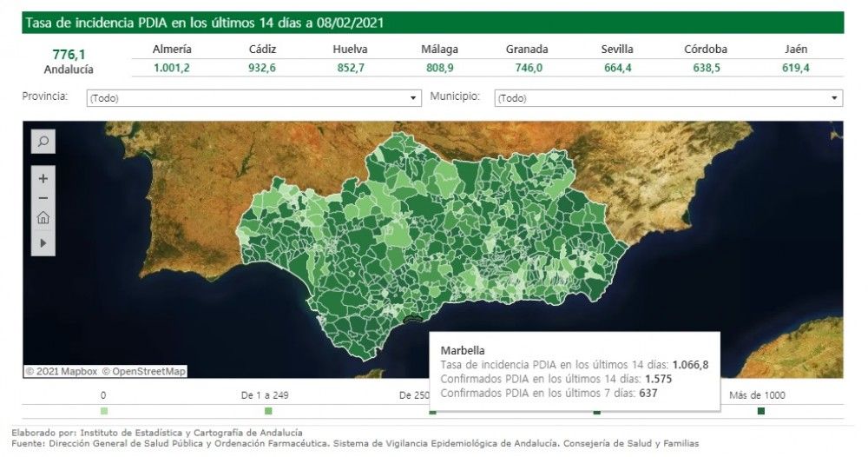
Task: Click the tooltip 7-day confirmed 637
Action: (648, 394)
